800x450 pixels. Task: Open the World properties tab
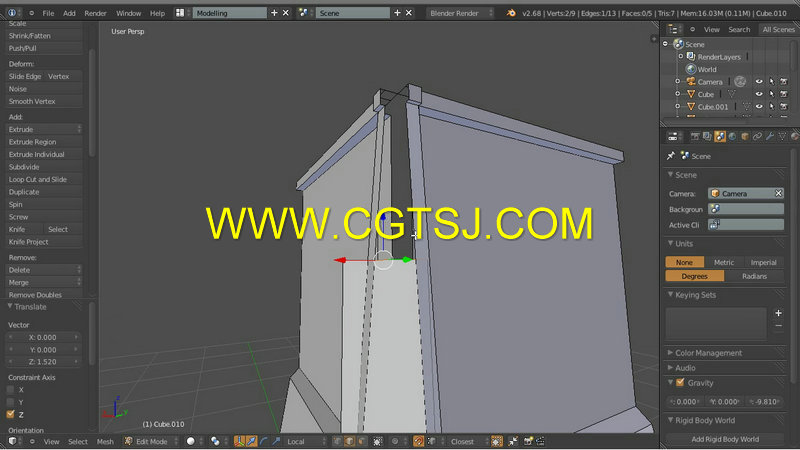(732, 136)
